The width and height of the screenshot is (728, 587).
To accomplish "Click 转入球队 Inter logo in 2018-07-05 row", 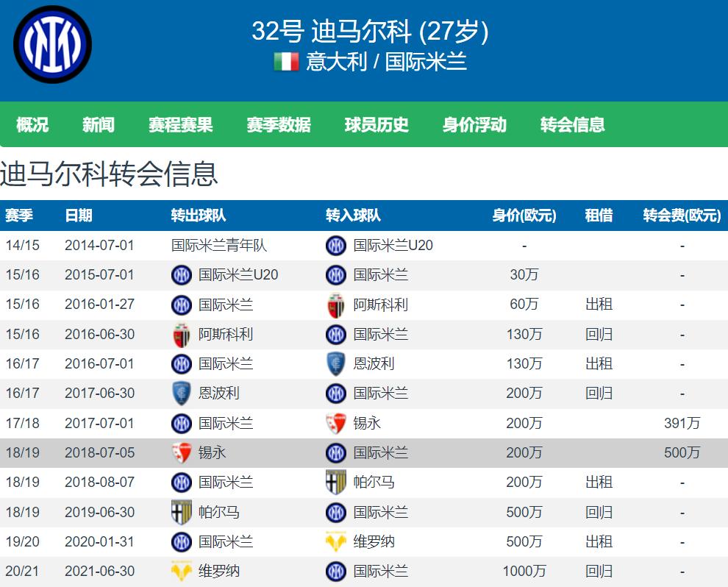I will point(335,453).
